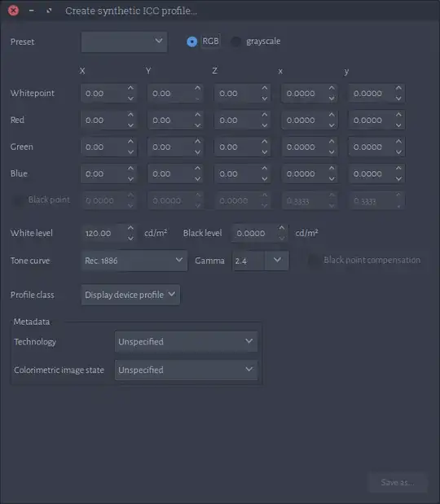Decrease Whitepoint y chromaticity down arrow
This screenshot has width=440, height=504.
tap(398, 99)
